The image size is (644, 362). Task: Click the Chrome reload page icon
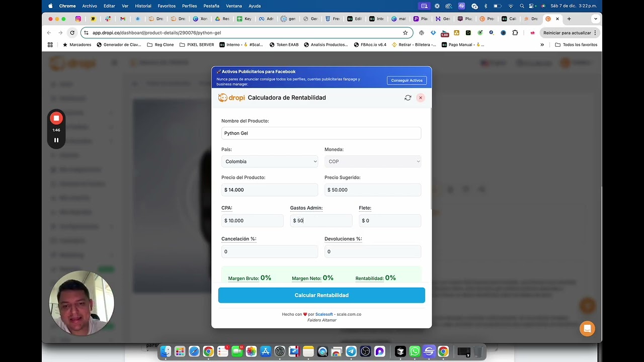click(72, 33)
